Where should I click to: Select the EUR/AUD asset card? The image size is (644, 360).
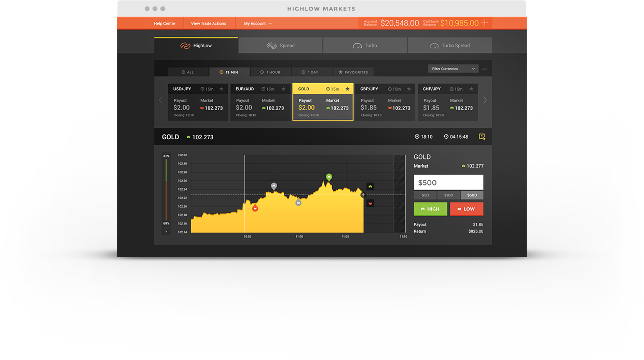click(x=261, y=102)
